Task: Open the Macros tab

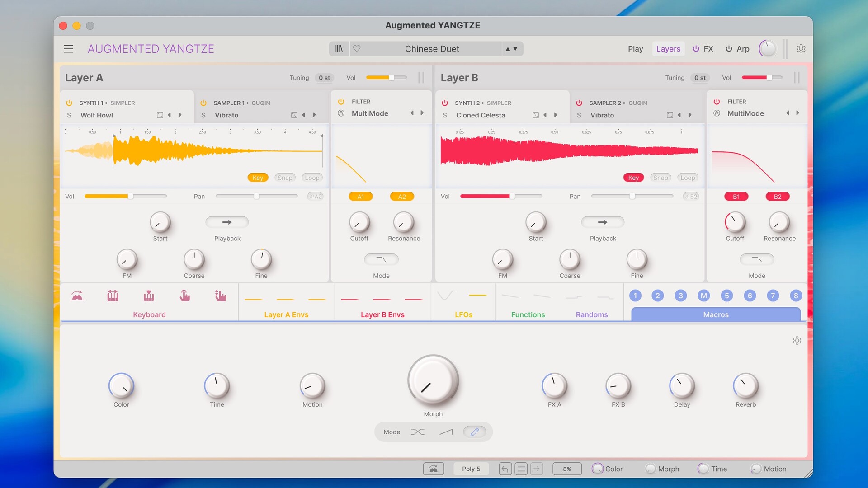Action: [x=716, y=314]
